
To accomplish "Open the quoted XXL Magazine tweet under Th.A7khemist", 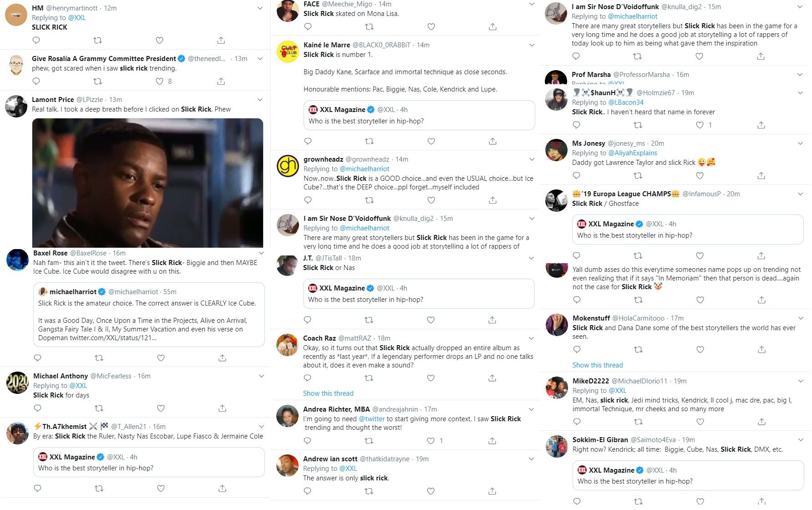I will [149, 463].
